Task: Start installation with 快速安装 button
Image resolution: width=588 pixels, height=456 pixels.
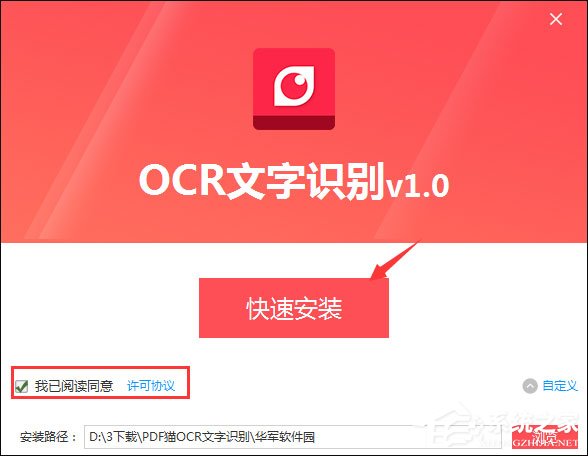Action: pyautogui.click(x=294, y=308)
